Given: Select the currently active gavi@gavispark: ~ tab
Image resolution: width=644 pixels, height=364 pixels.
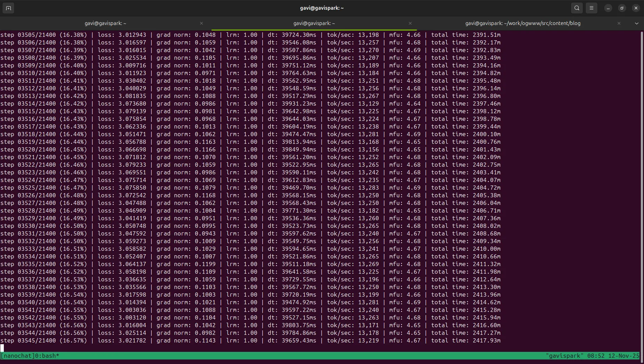Looking at the screenshot, I should (314, 23).
